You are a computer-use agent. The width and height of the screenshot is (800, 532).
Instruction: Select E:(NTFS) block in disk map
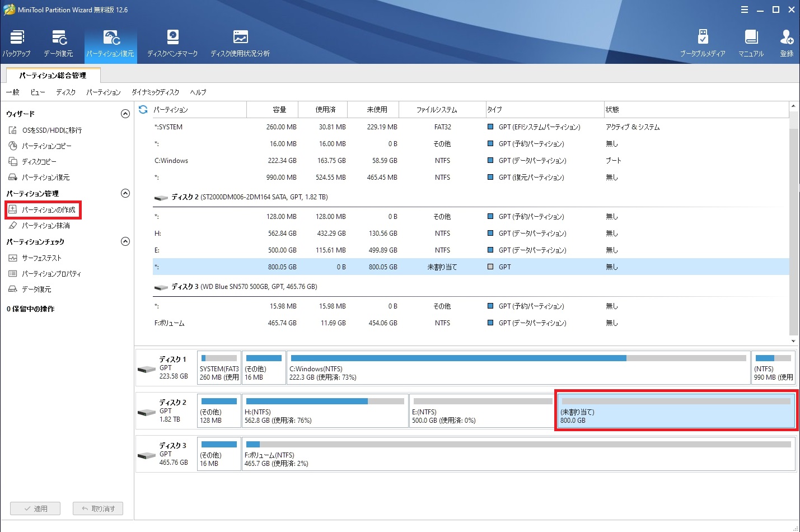point(482,410)
